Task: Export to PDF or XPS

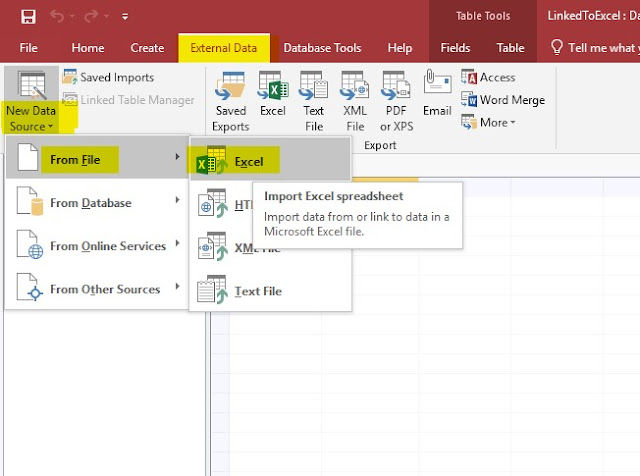Action: [x=396, y=101]
